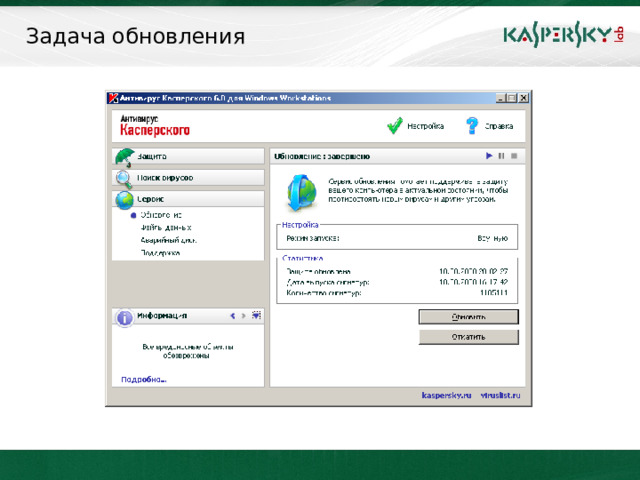This screenshot has height=480, width=640.
Task: Select Обновление in the Сервис list
Action: click(x=161, y=215)
